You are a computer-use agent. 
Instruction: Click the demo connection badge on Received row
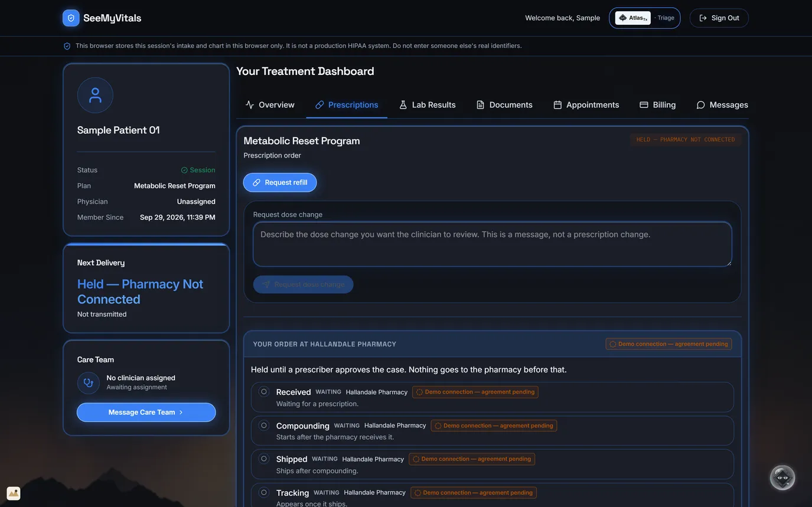coord(475,392)
